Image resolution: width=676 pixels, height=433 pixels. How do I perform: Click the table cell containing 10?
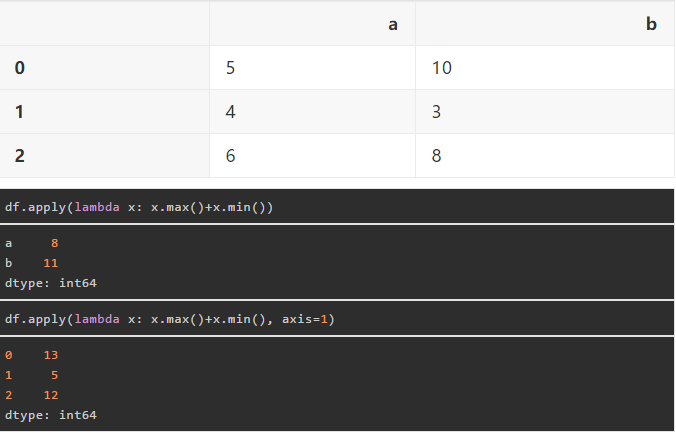[x=441, y=68]
